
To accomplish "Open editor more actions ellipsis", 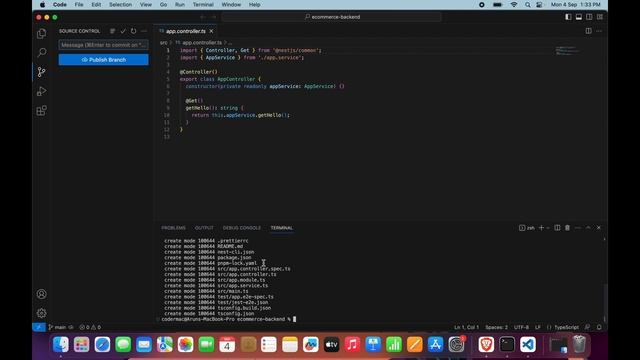I will click(599, 31).
